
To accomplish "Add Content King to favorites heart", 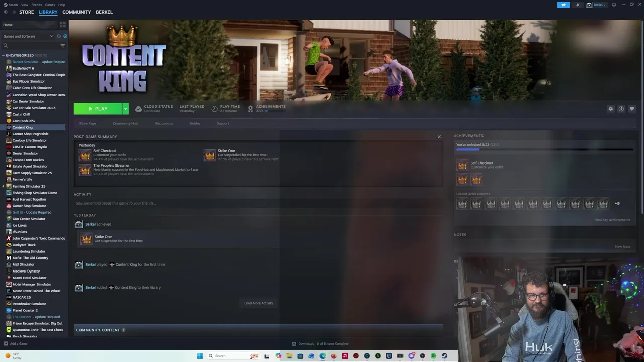I will click(x=632, y=109).
